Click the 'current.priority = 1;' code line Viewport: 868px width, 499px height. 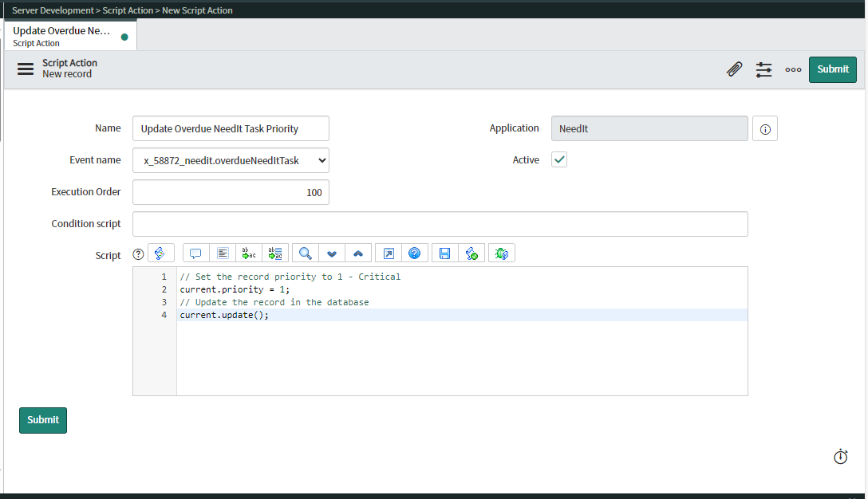235,289
